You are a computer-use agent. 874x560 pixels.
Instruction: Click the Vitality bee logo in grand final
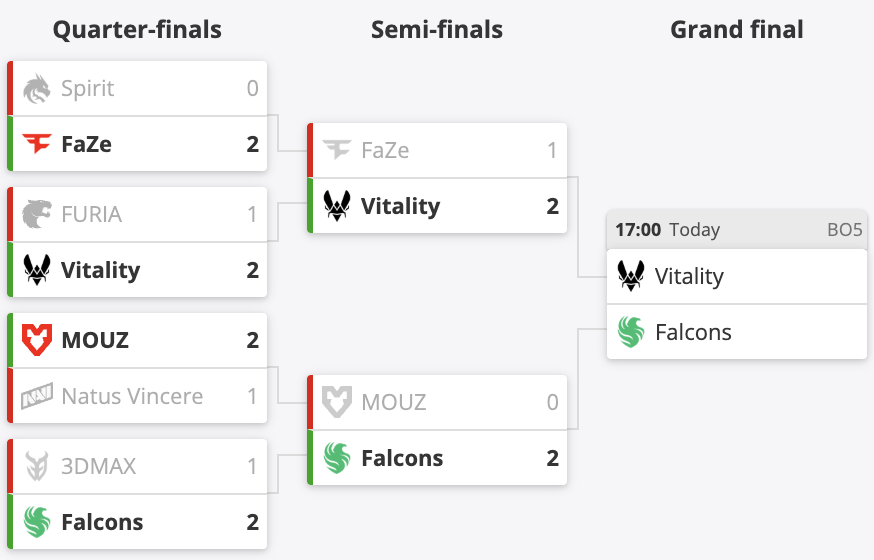[631, 276]
